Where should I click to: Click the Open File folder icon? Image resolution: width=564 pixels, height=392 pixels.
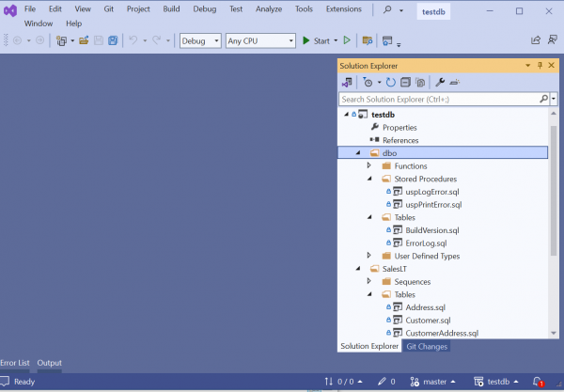(84, 40)
